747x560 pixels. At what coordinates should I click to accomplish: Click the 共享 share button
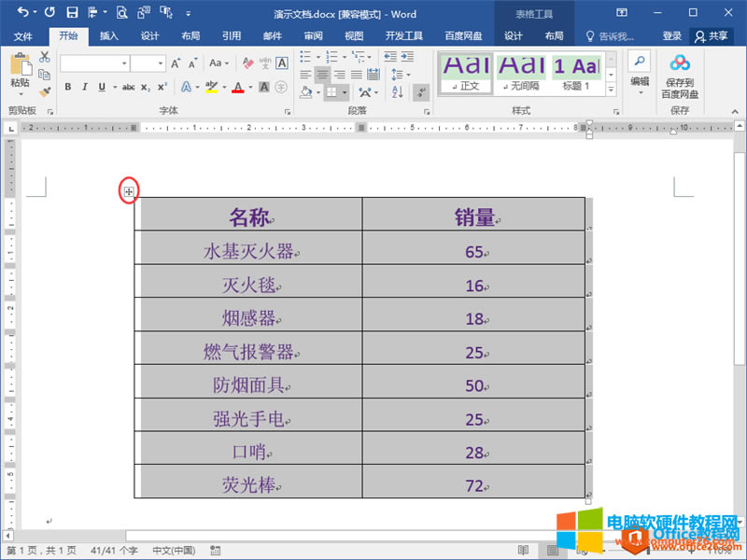click(712, 35)
